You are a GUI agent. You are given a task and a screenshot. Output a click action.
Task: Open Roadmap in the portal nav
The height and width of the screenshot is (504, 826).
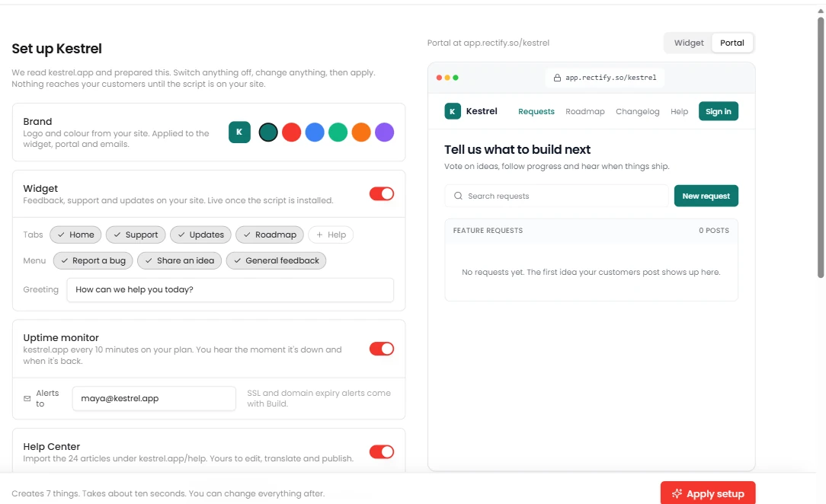[x=584, y=111]
